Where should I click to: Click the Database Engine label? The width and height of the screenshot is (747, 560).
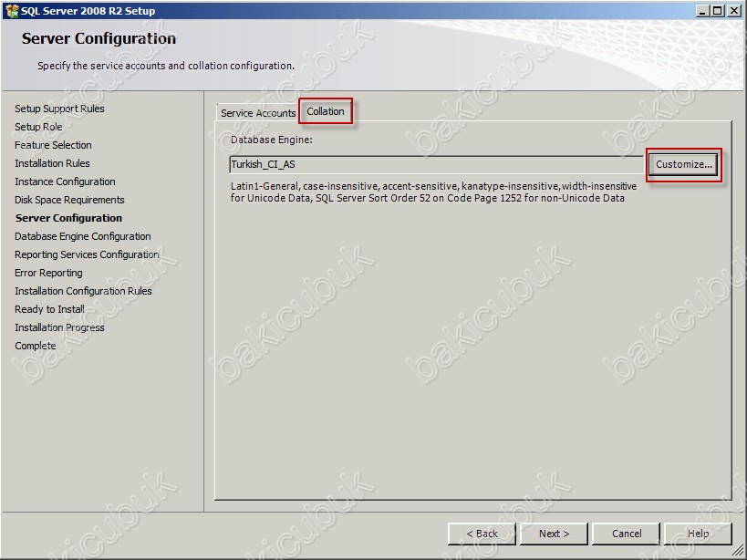(x=272, y=140)
